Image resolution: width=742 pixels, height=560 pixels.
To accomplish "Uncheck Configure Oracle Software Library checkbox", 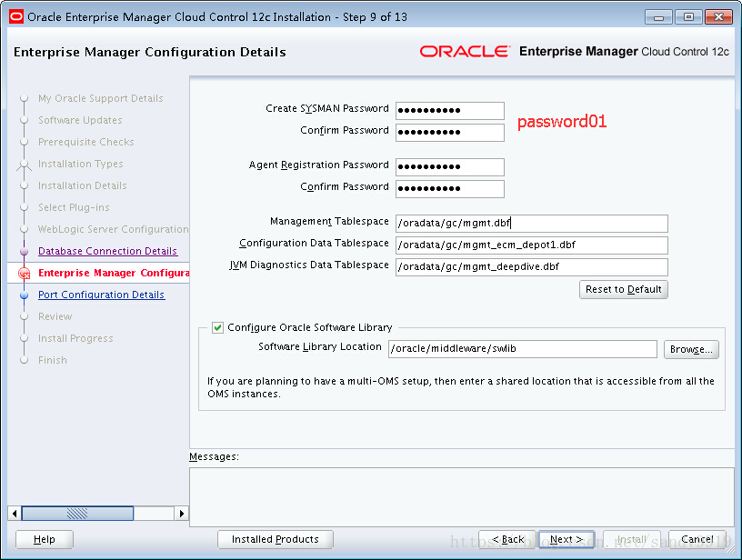I will coord(217,328).
